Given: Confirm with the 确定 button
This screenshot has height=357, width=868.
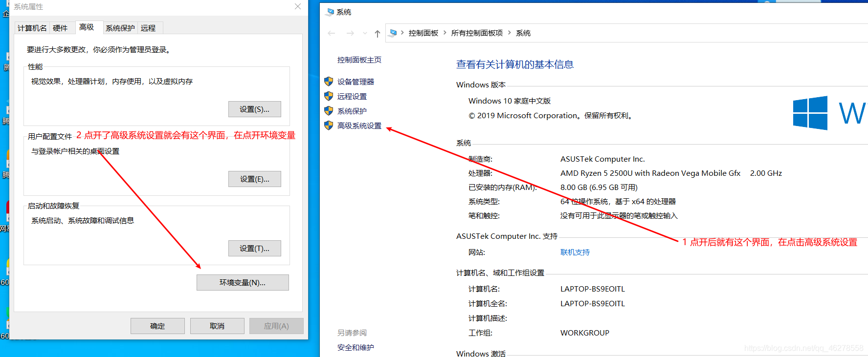Looking at the screenshot, I should coord(157,326).
